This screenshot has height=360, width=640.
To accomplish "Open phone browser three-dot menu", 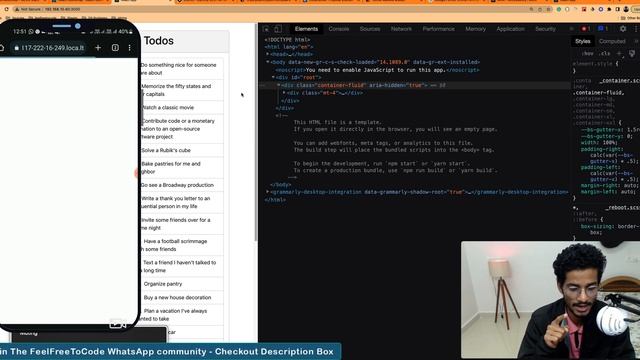I will tap(129, 48).
